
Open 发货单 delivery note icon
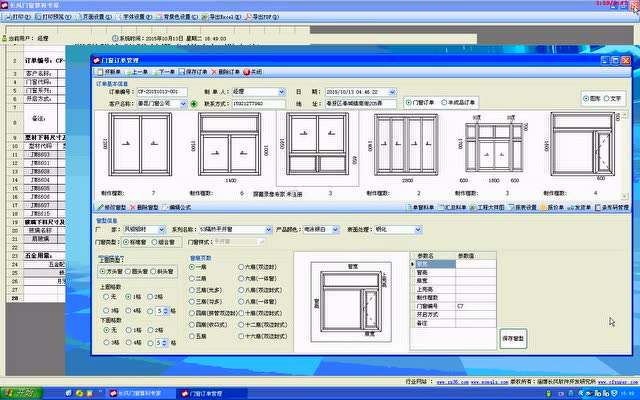[579, 207]
